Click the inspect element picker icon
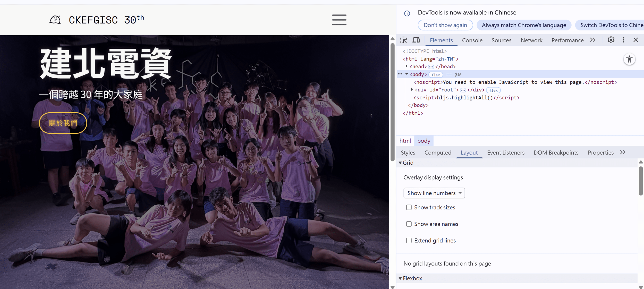 403,40
